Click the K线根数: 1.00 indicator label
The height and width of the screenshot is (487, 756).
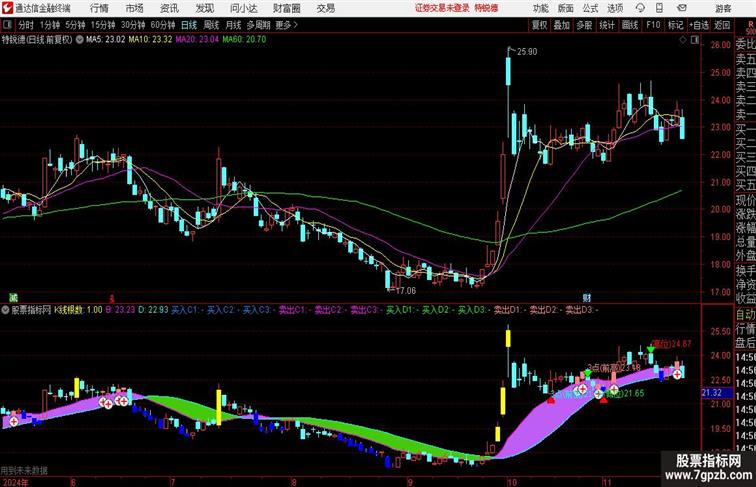pos(78,310)
